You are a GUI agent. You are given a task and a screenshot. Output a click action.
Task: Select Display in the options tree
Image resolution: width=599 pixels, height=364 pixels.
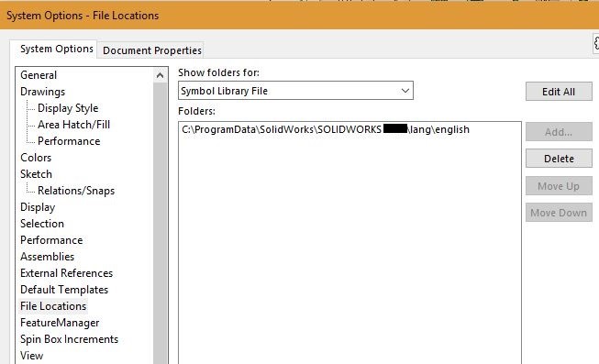coord(38,207)
